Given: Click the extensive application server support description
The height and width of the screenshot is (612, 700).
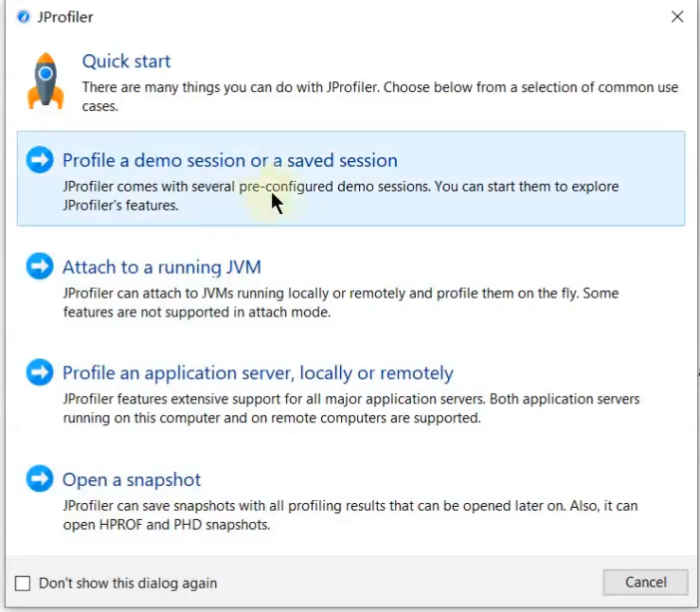Looking at the screenshot, I should pyautogui.click(x=350, y=408).
